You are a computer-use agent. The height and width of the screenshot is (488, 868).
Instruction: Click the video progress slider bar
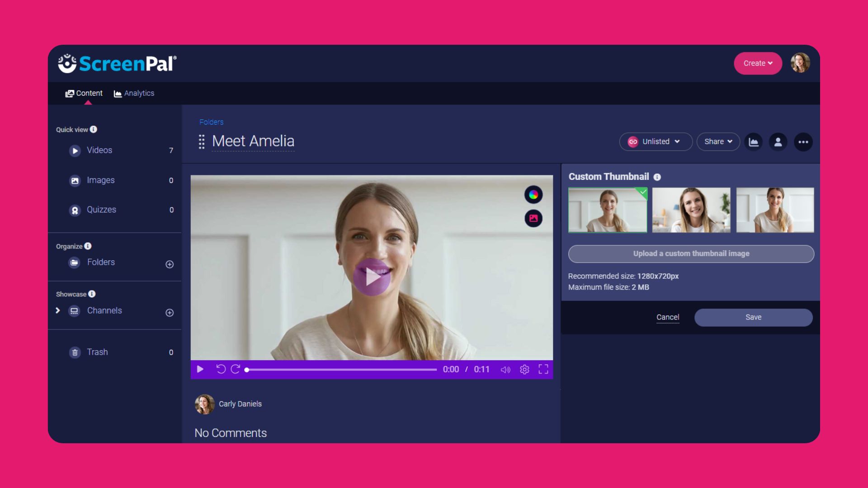point(342,370)
